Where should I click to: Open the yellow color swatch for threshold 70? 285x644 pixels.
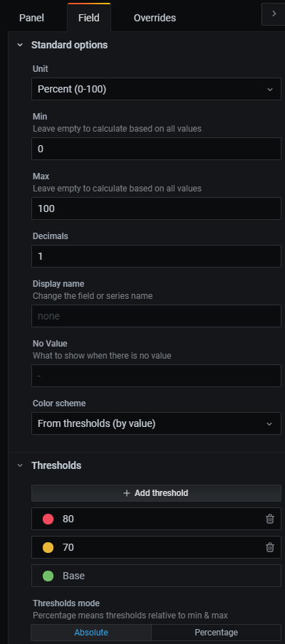coord(48,547)
